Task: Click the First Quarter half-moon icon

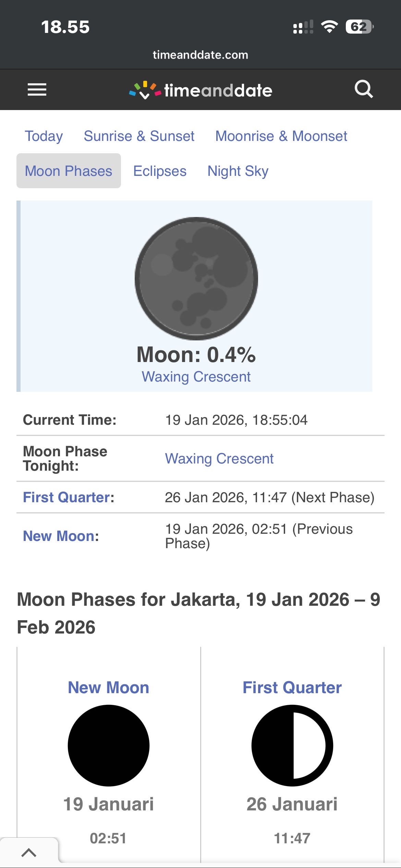Action: (292, 745)
